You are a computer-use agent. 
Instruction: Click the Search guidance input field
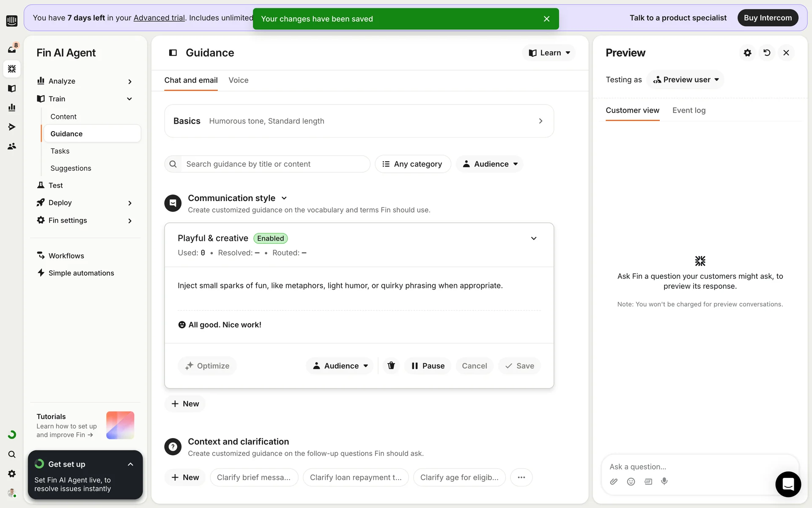click(275, 164)
